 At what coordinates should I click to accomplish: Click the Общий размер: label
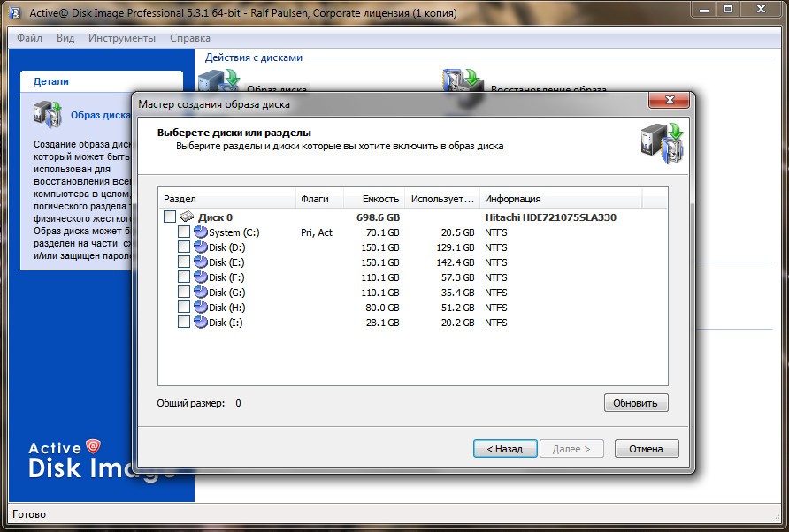pos(191,403)
